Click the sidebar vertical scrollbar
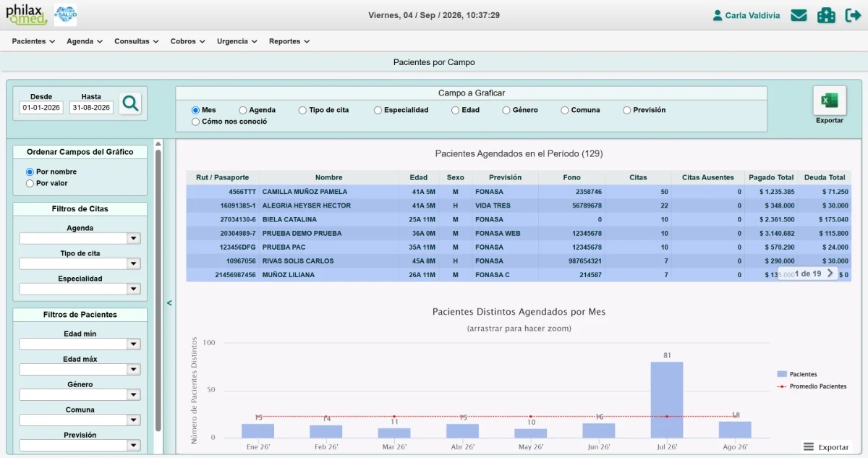The width and height of the screenshot is (868, 458). click(158, 289)
